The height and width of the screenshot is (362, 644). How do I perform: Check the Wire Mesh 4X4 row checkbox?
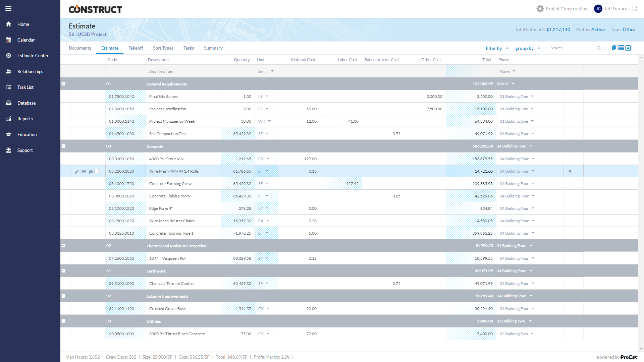pyautogui.click(x=97, y=171)
